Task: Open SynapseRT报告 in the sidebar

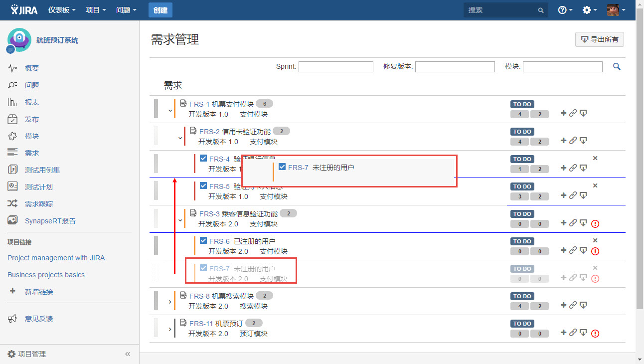Action: pos(50,221)
